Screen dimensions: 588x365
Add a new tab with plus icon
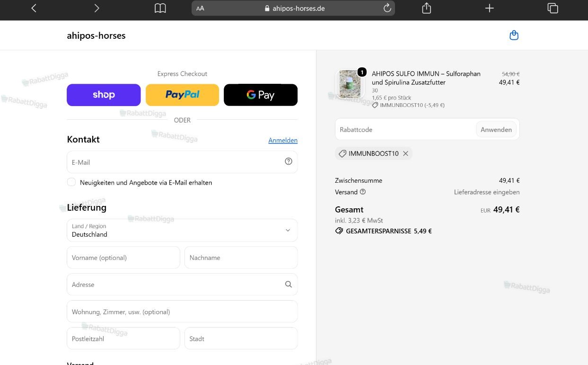(x=490, y=8)
